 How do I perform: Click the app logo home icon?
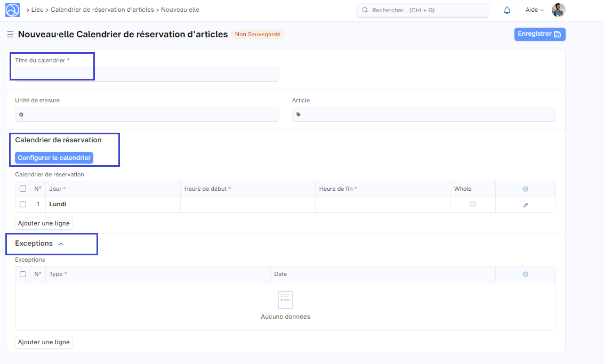click(12, 10)
